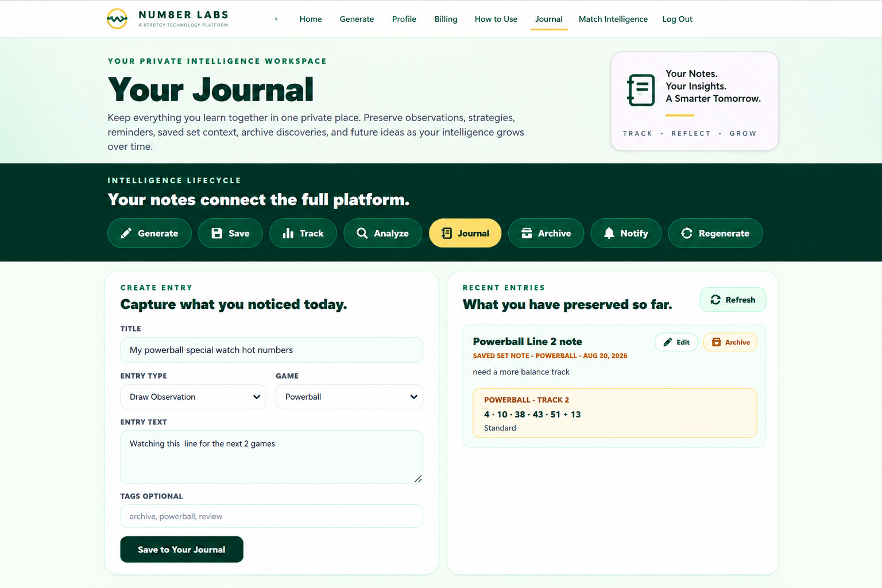Click the bar chart icon on the Track pill
This screenshot has height=588, width=882.
pyautogui.click(x=288, y=233)
